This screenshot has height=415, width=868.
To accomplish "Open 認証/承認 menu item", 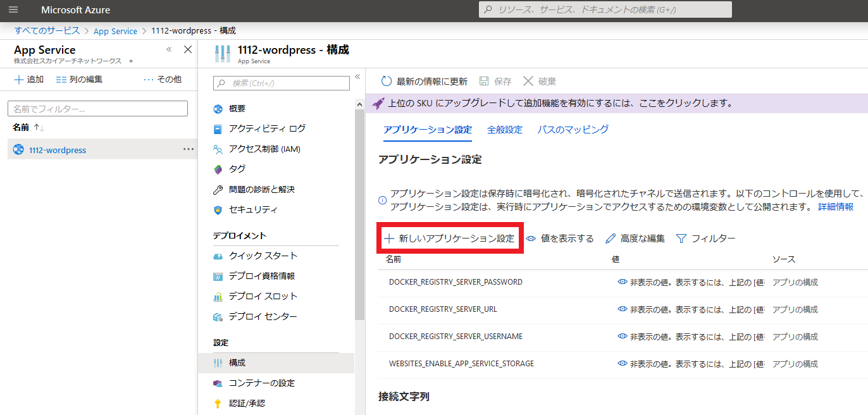I will tap(239, 403).
